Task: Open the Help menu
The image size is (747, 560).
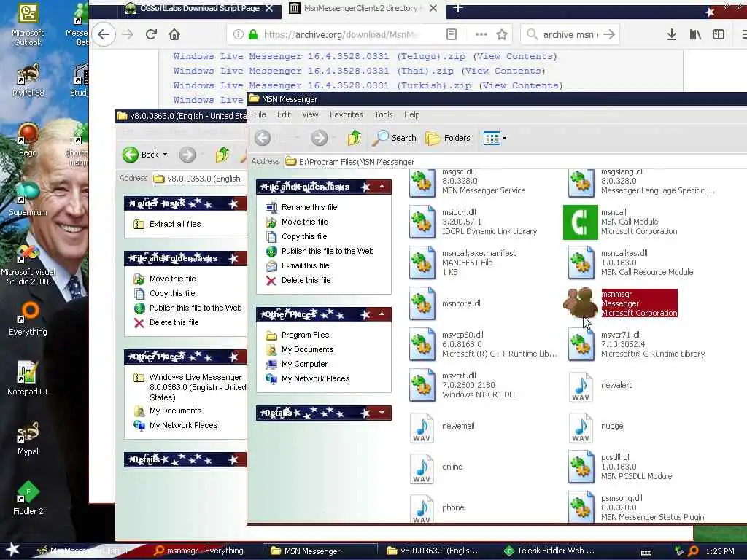Action: click(412, 114)
